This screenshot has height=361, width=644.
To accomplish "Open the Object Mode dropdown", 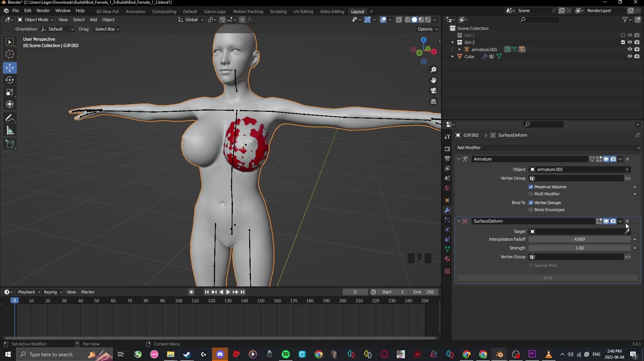I will [x=36, y=20].
